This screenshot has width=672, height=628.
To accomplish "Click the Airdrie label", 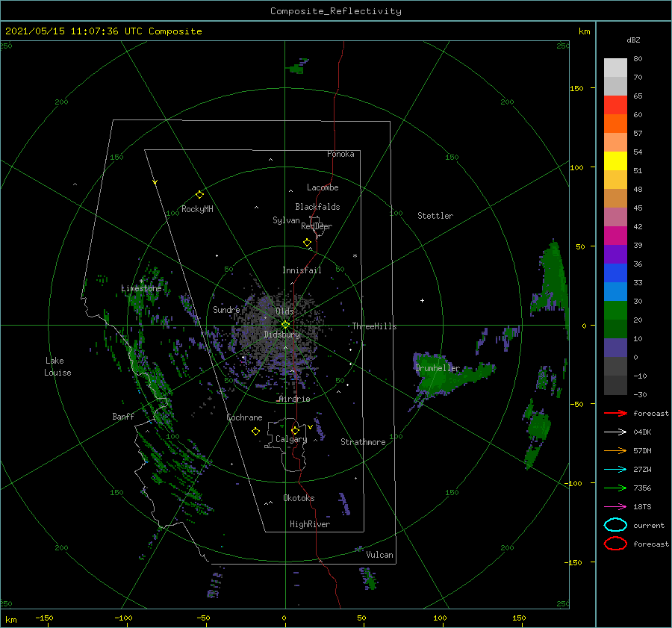I will (x=294, y=399).
